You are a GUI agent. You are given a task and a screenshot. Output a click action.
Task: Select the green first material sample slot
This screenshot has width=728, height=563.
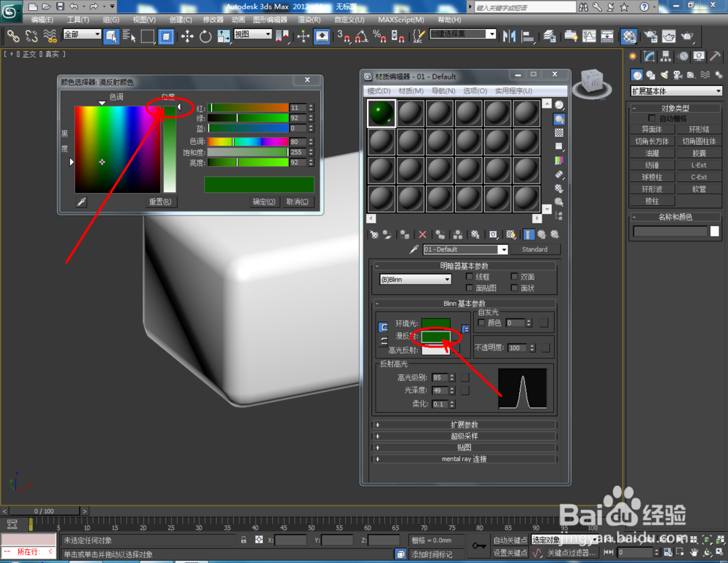coord(381,113)
